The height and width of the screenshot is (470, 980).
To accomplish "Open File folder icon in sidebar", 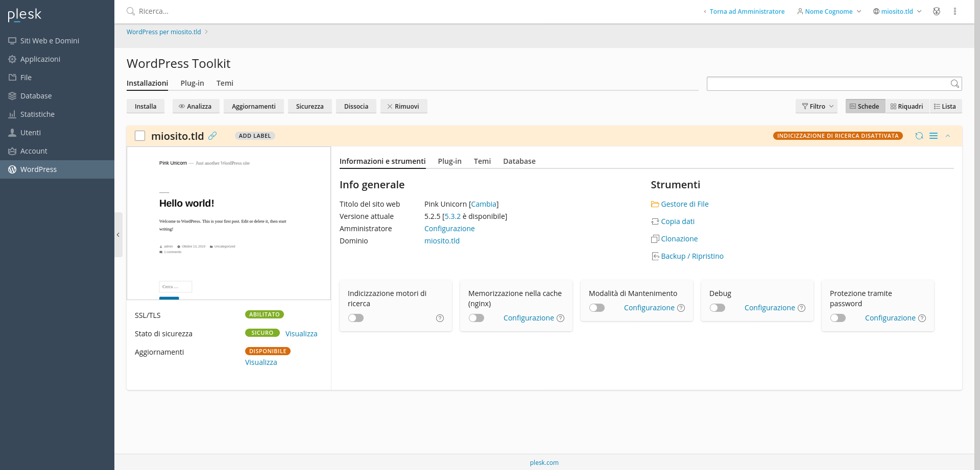I will [x=12, y=78].
